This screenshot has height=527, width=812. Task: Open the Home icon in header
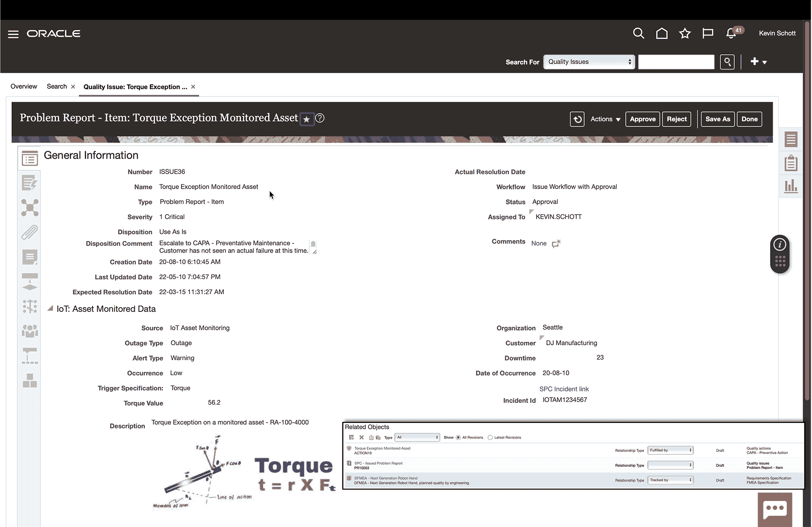(661, 34)
